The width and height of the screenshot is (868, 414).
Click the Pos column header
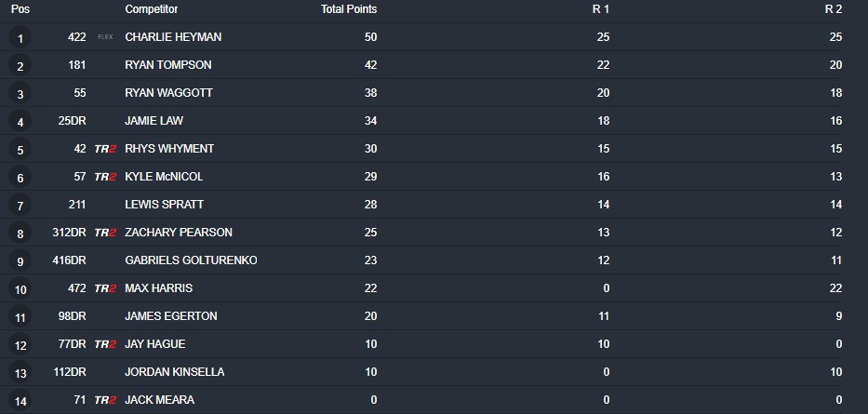[20, 9]
